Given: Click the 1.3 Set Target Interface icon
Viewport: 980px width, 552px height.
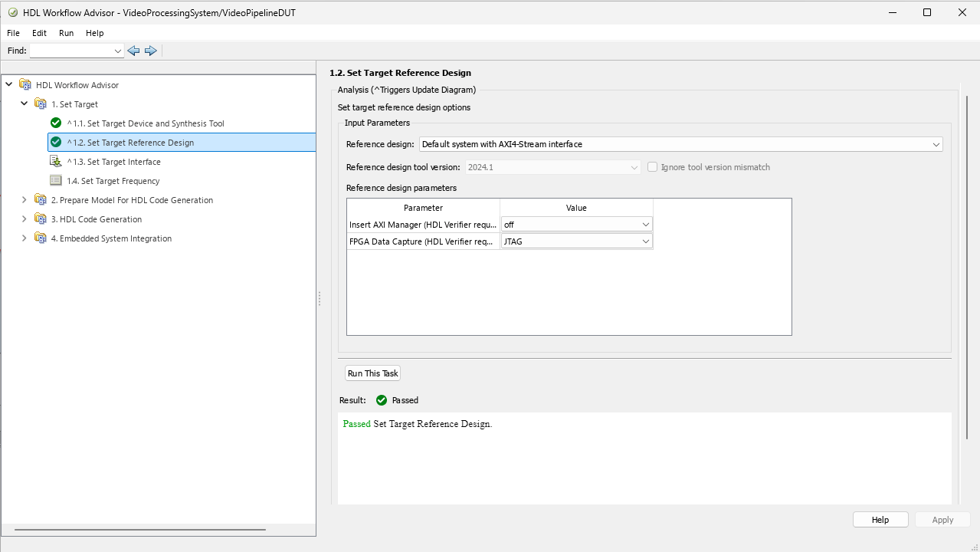Looking at the screenshot, I should coord(56,161).
